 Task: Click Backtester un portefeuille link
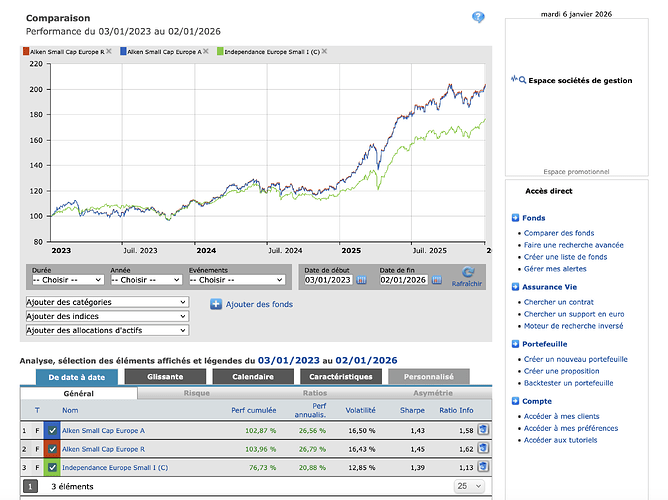click(568, 383)
